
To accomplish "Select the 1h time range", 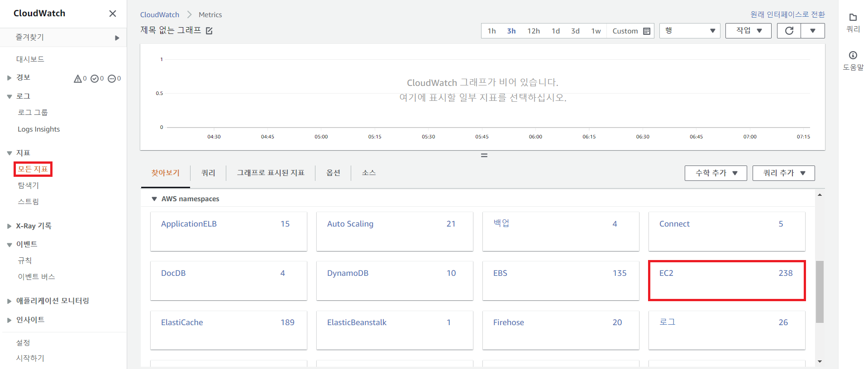I will pyautogui.click(x=491, y=31).
